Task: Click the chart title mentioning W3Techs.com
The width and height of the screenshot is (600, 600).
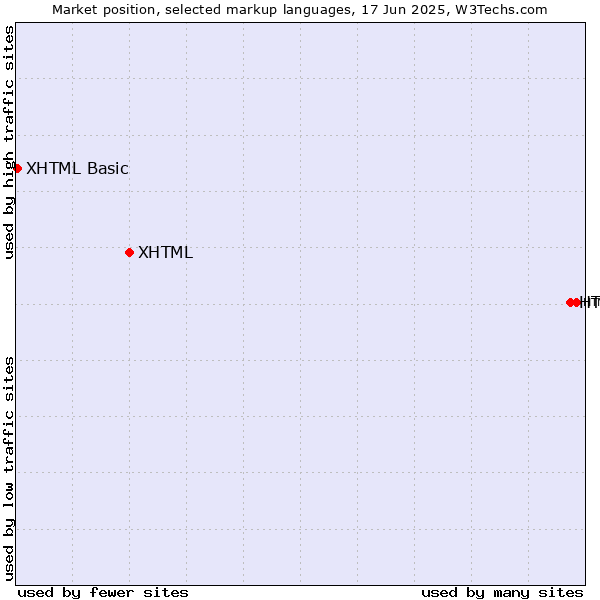Action: tap(300, 10)
